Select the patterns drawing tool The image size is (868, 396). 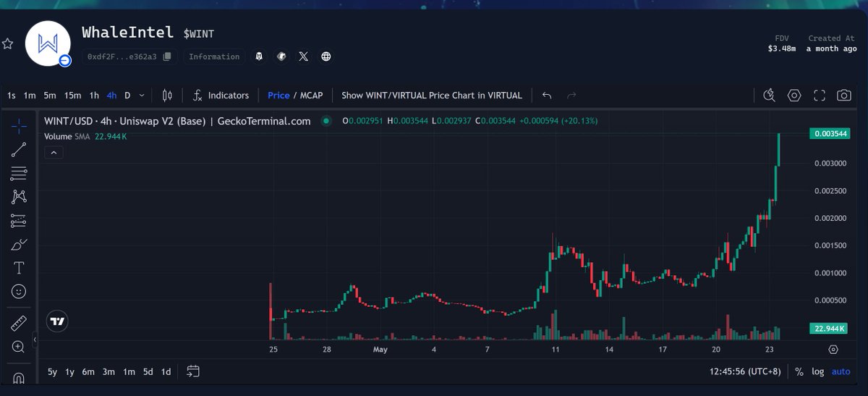[x=19, y=196]
